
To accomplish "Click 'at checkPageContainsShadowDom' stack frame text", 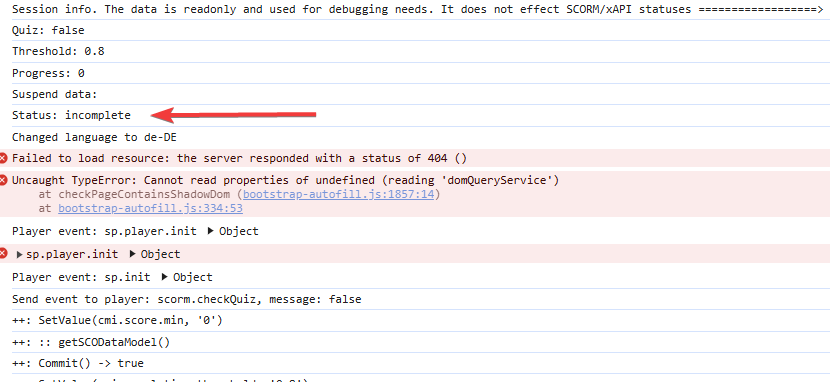I will 134,194.
